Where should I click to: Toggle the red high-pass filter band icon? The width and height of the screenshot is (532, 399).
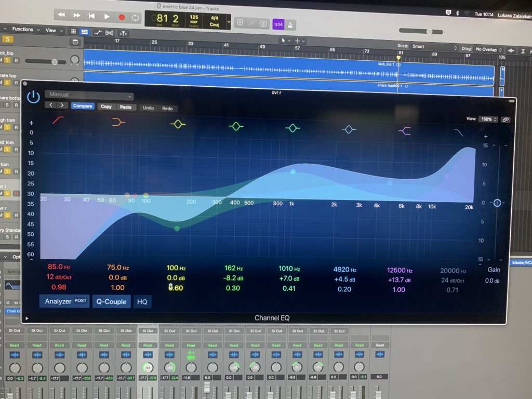tap(58, 120)
